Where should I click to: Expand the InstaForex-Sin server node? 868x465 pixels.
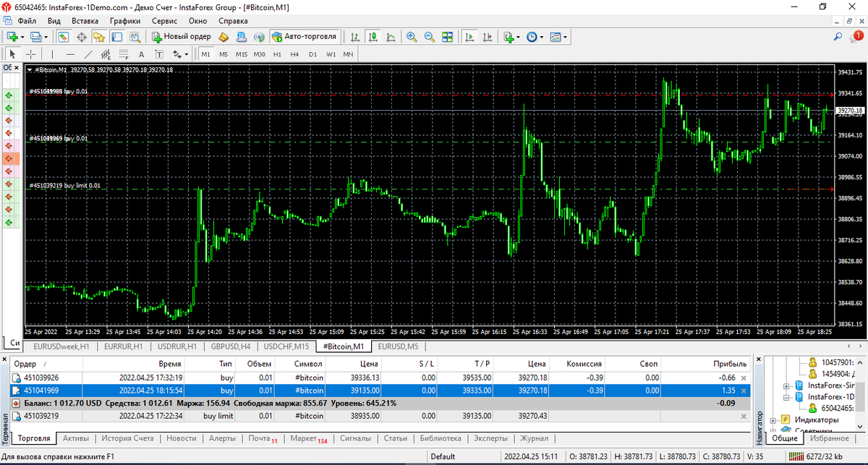click(x=786, y=385)
